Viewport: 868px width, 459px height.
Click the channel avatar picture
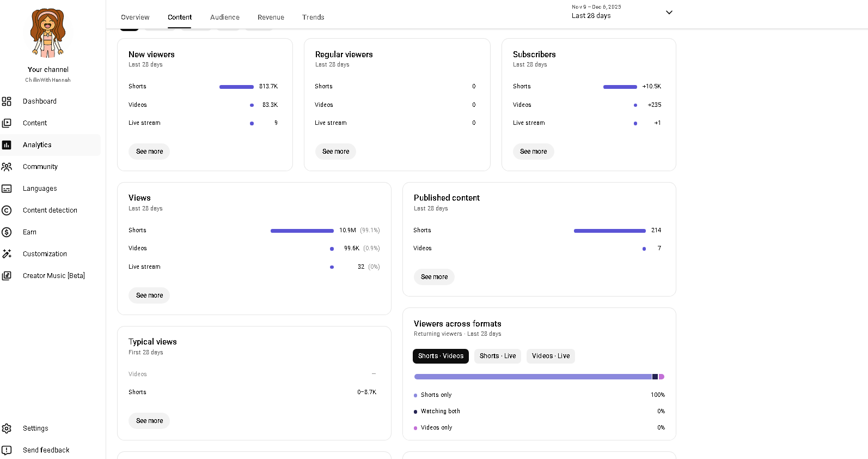(48, 33)
